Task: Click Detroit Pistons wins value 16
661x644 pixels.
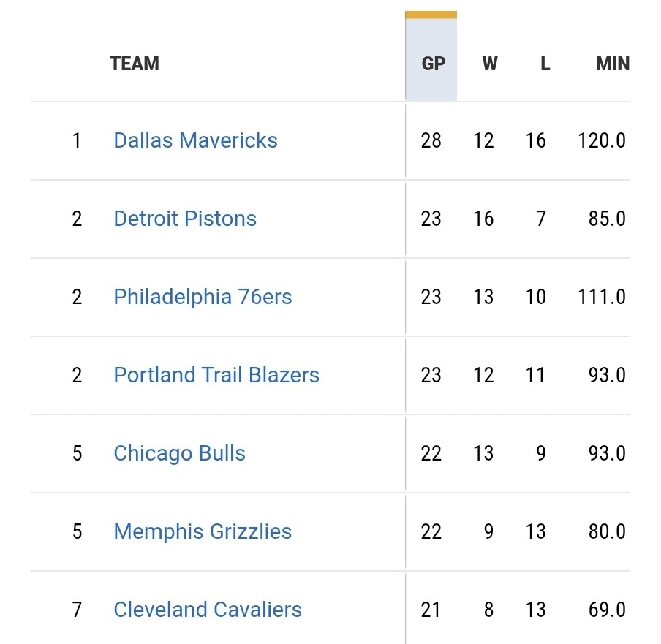Action: point(483,219)
